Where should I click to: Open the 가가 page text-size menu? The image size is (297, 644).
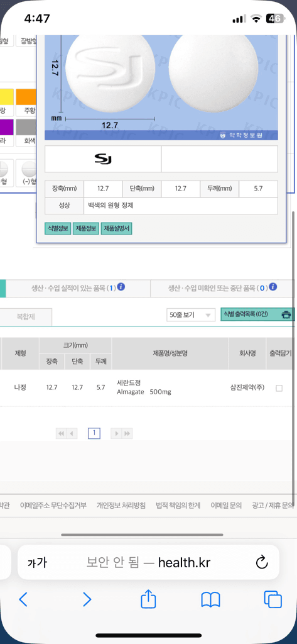(37, 563)
